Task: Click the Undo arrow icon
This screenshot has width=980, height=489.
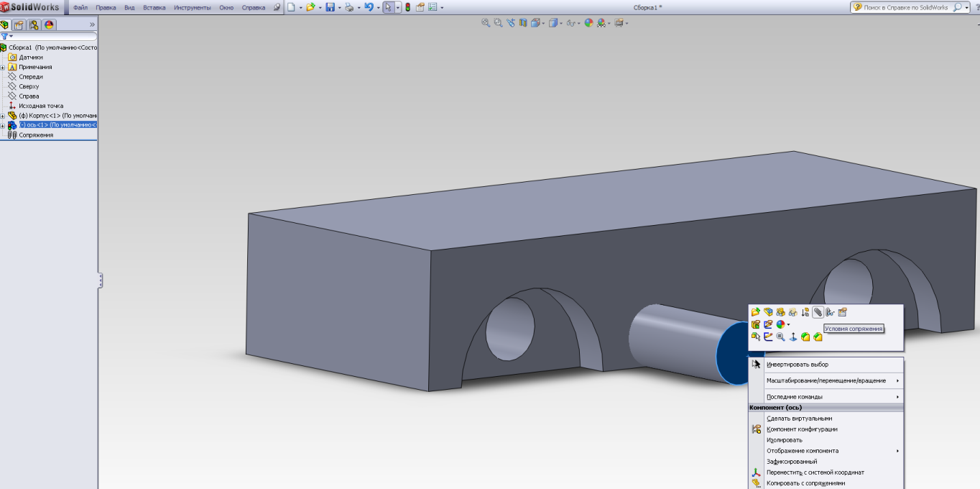Action: click(369, 7)
